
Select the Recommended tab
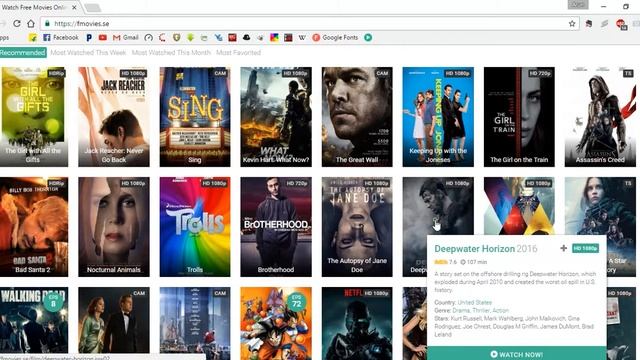click(x=22, y=53)
